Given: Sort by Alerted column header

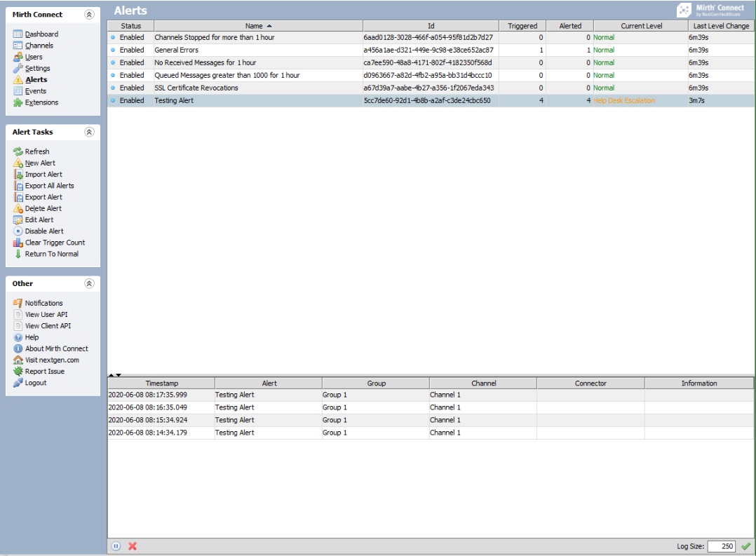Looking at the screenshot, I should (570, 26).
